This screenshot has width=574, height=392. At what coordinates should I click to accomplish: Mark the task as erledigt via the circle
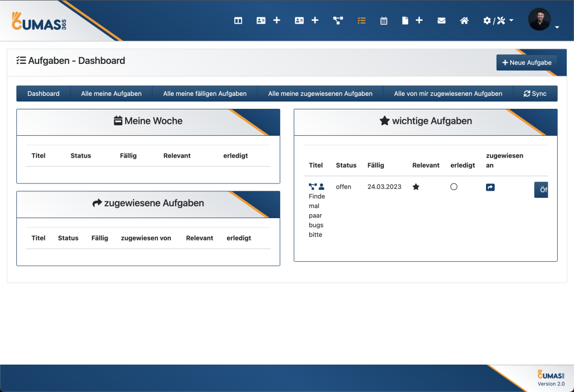[x=454, y=187]
